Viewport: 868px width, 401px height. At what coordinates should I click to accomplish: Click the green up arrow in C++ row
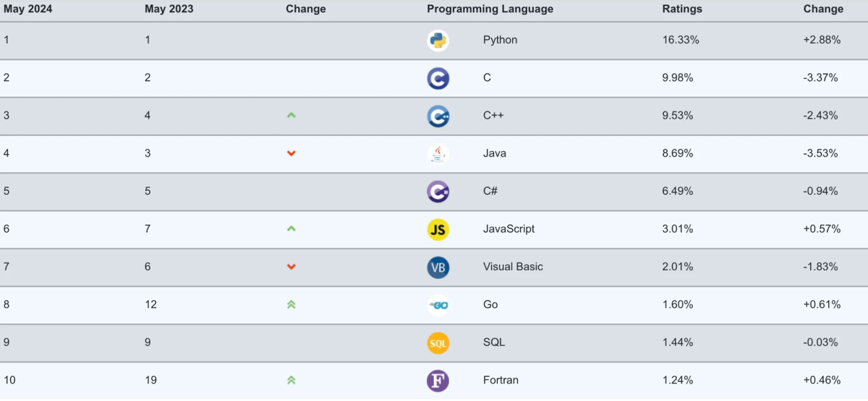tap(292, 116)
